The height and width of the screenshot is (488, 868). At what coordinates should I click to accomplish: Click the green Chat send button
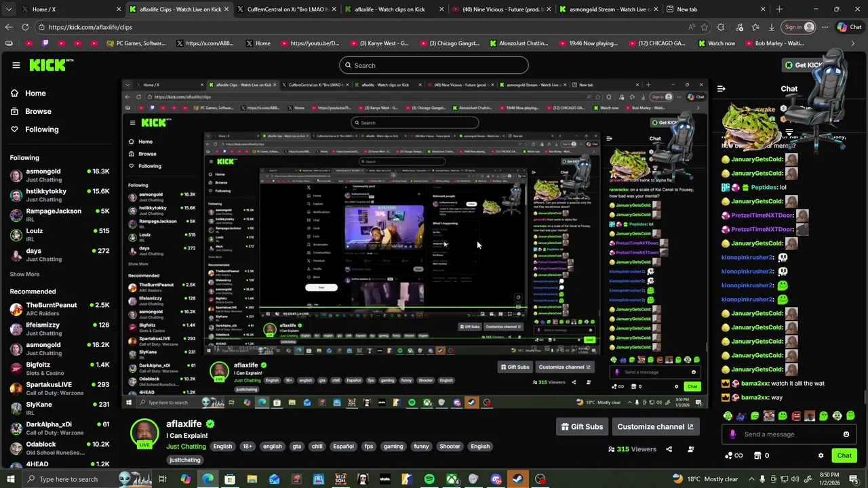844,455
